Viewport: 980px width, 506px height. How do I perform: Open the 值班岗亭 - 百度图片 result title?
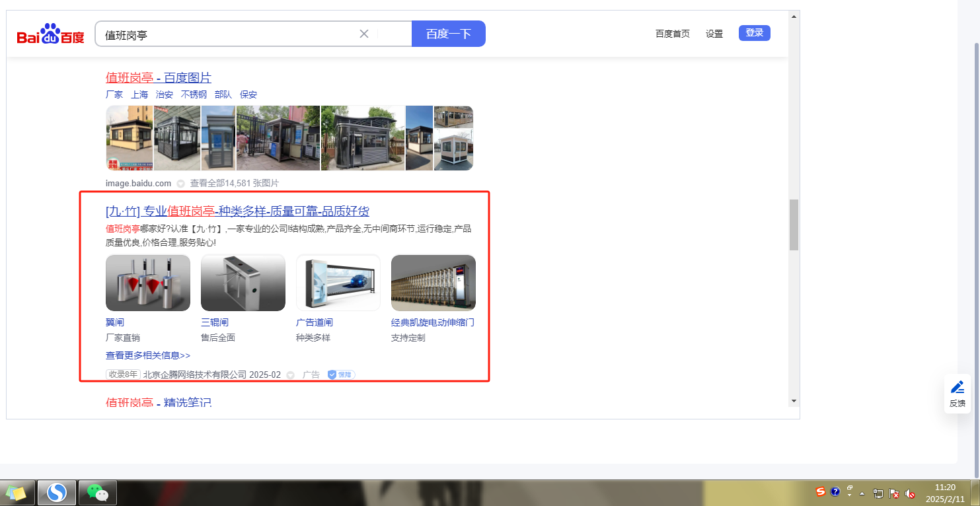[x=159, y=78]
